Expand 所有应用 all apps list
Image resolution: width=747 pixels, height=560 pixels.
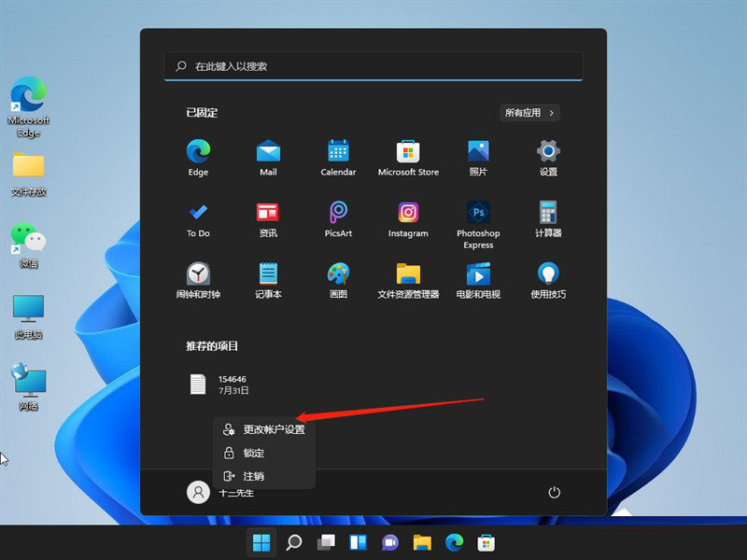(529, 113)
